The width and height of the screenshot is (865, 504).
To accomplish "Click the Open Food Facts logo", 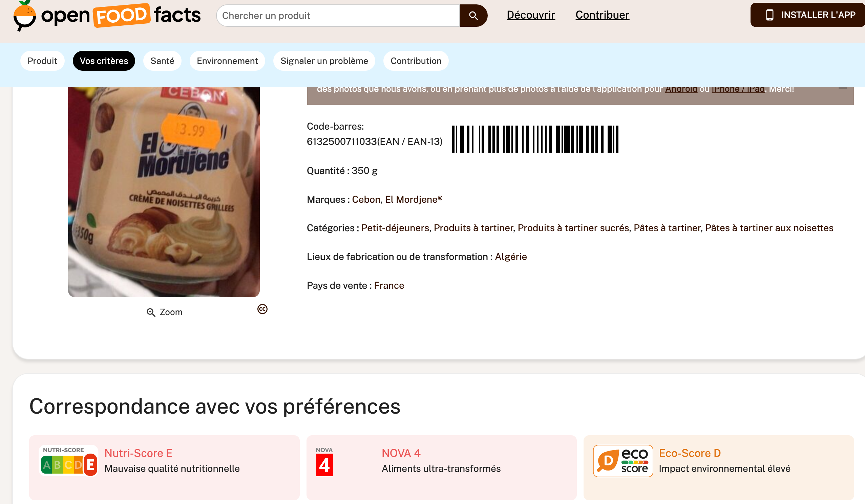I will point(107,16).
